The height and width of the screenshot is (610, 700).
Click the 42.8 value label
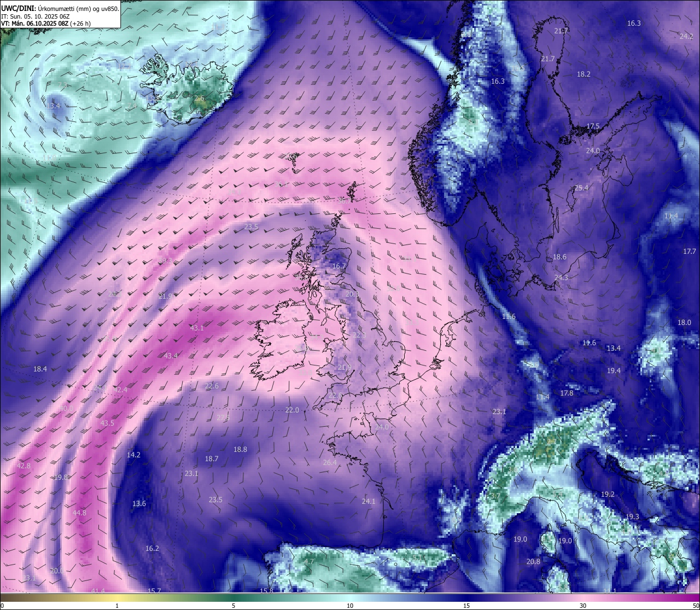(24, 466)
